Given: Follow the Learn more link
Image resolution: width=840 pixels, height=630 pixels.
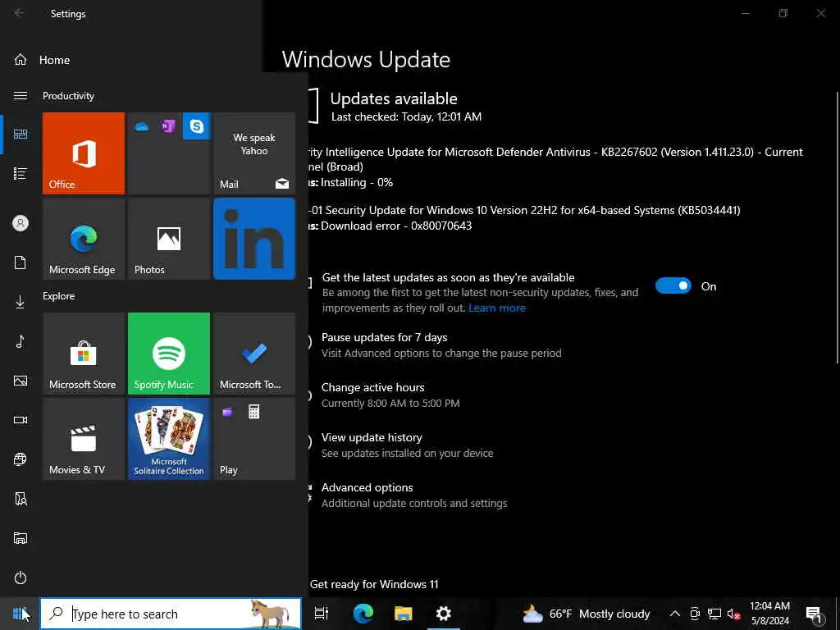Looking at the screenshot, I should coord(497,308).
